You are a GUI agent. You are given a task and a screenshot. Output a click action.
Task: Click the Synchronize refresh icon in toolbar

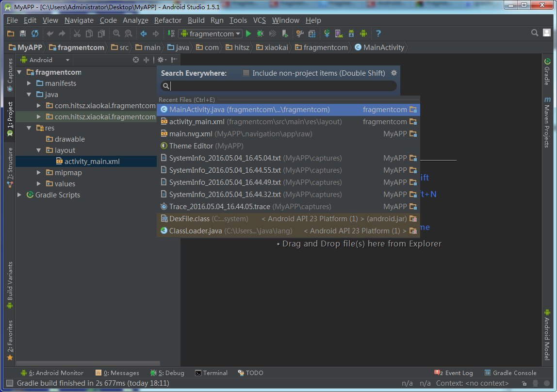pyautogui.click(x=35, y=33)
